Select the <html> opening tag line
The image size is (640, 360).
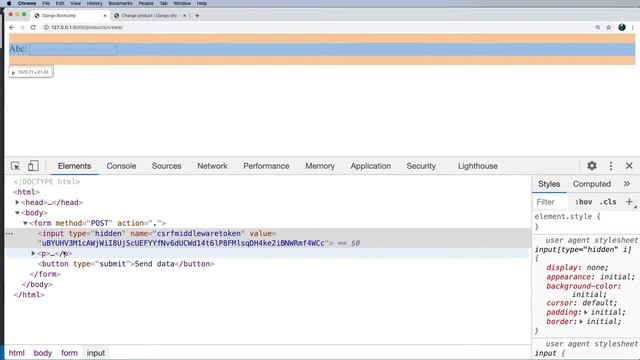click(26, 192)
